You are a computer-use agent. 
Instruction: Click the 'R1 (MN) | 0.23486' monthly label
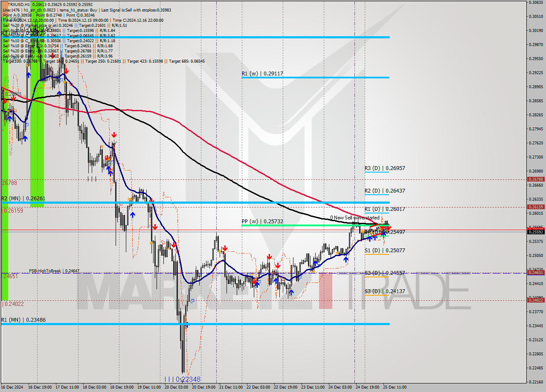click(23, 320)
